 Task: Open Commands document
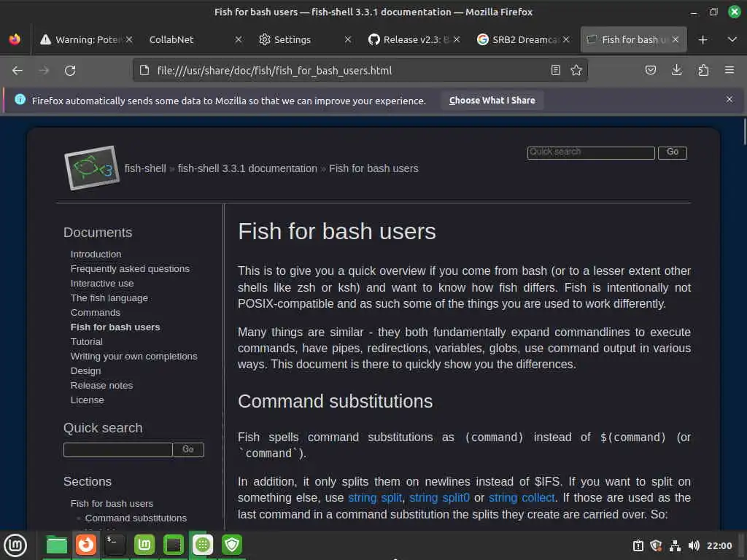pos(96,313)
